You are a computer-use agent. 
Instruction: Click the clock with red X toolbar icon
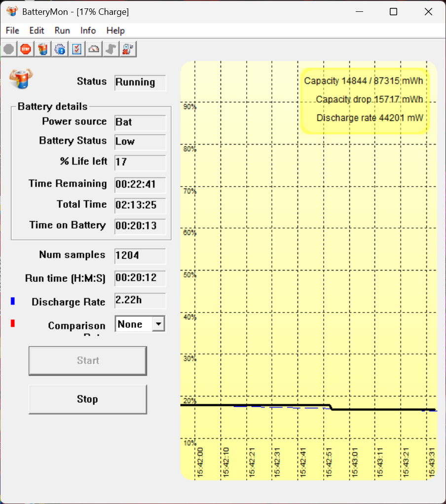128,49
